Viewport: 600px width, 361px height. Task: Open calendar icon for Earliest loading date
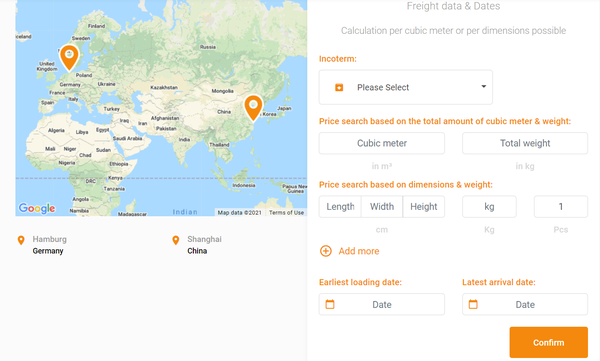(330, 304)
